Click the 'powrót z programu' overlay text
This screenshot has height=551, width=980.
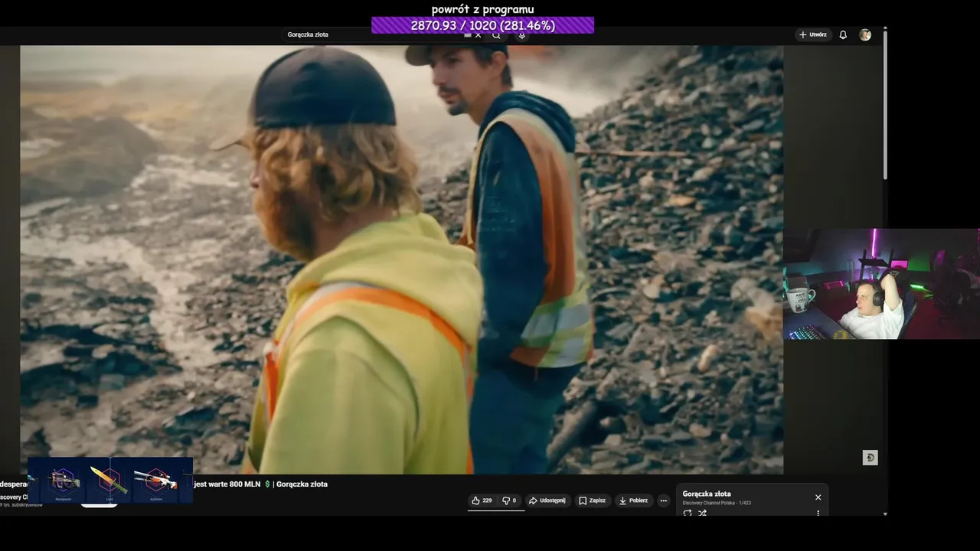tap(483, 9)
